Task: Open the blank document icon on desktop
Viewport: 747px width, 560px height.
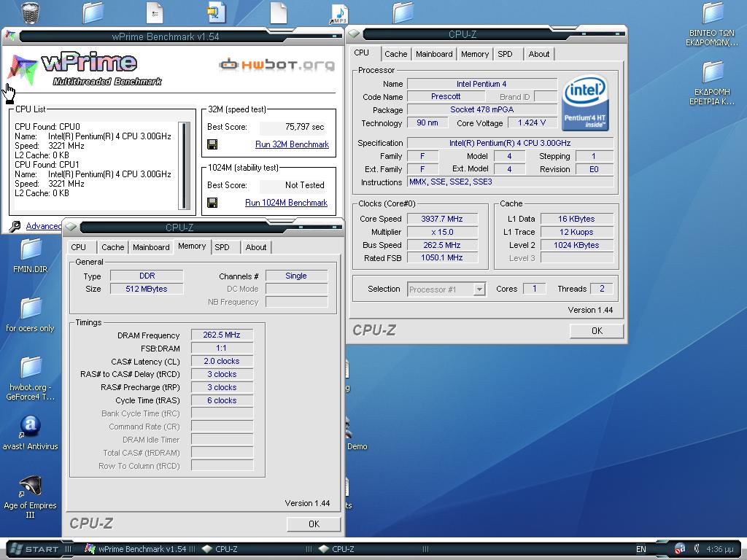Action: point(278,13)
